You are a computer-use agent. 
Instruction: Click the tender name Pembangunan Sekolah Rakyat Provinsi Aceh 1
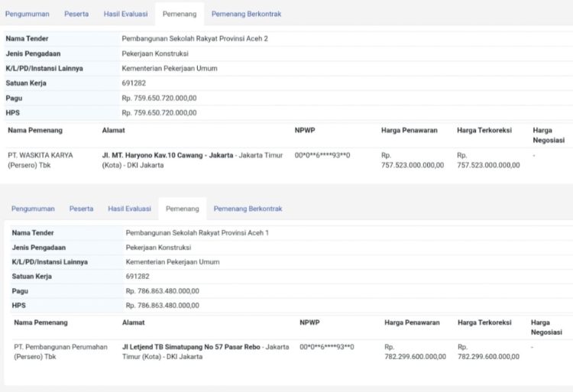[198, 232]
